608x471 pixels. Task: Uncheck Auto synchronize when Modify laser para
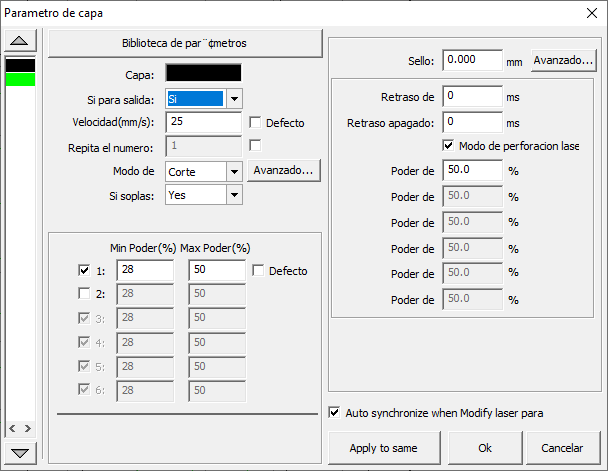click(335, 412)
